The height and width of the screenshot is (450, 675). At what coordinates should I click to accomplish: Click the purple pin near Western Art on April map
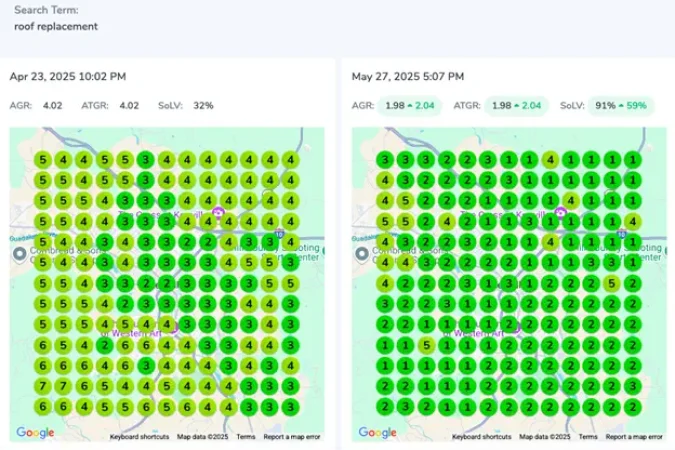[x=171, y=326]
